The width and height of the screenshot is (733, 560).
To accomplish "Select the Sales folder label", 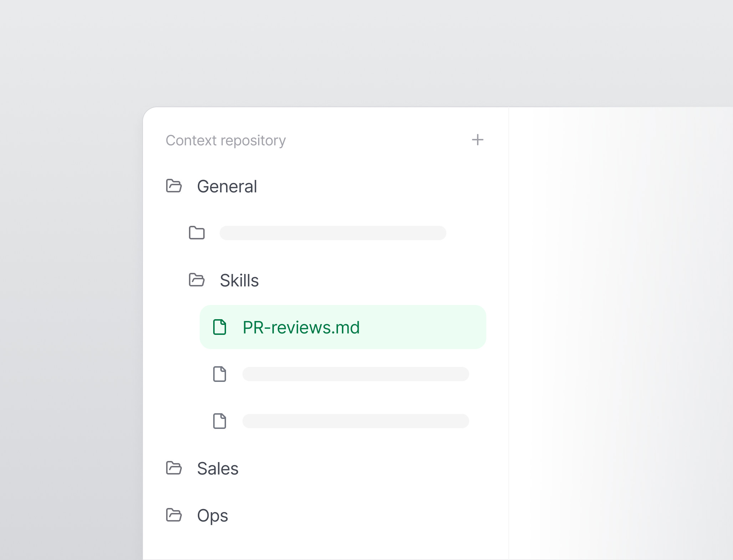I will pos(218,469).
